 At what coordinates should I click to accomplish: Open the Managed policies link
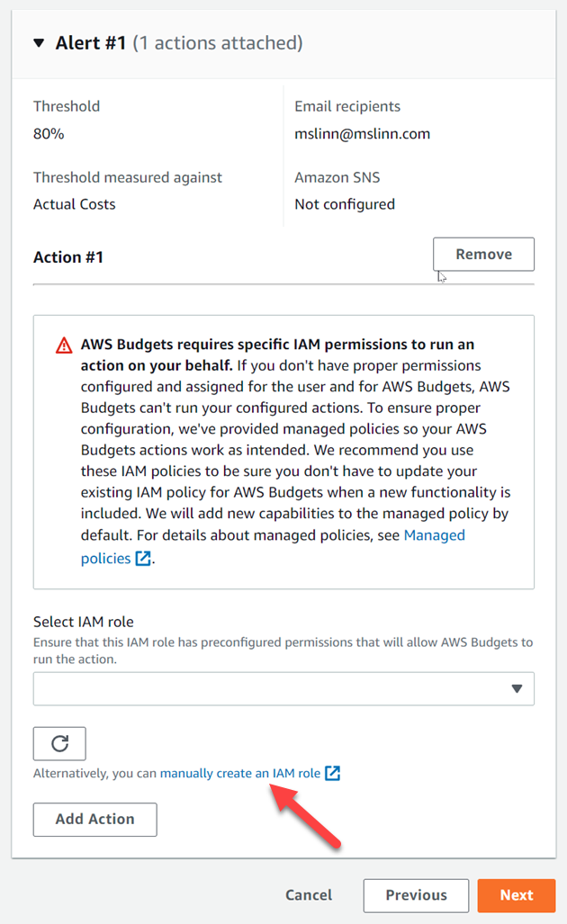point(434,535)
